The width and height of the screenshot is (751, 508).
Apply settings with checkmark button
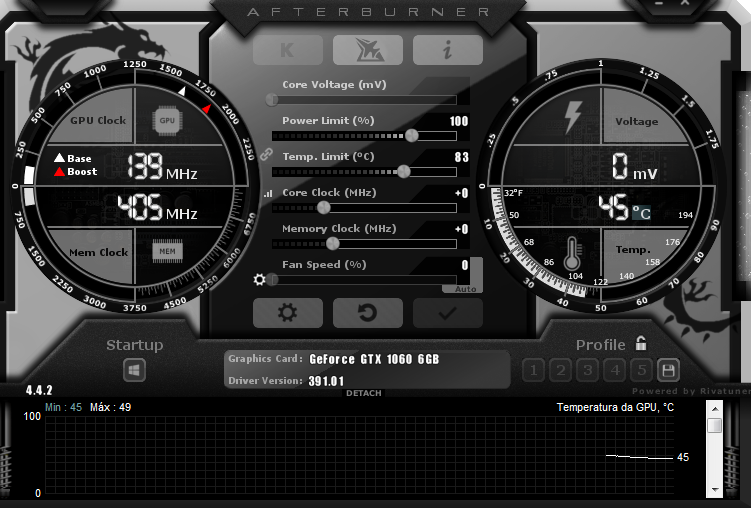click(448, 313)
